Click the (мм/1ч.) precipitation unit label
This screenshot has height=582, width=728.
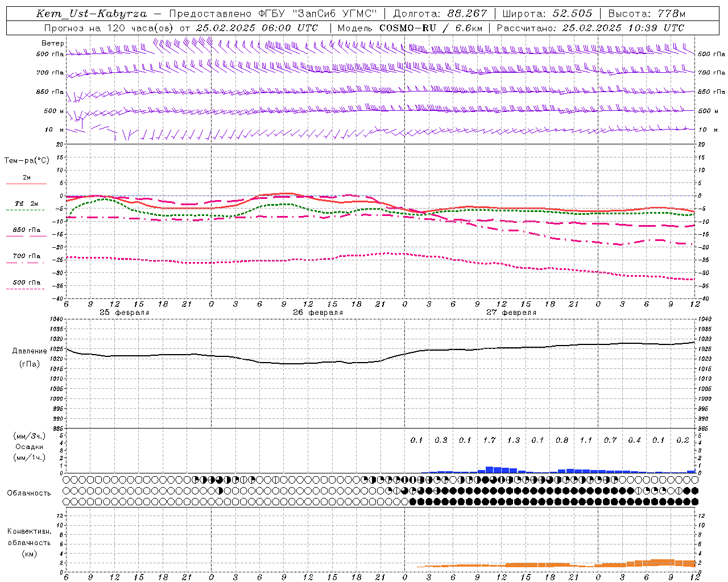click(x=29, y=458)
